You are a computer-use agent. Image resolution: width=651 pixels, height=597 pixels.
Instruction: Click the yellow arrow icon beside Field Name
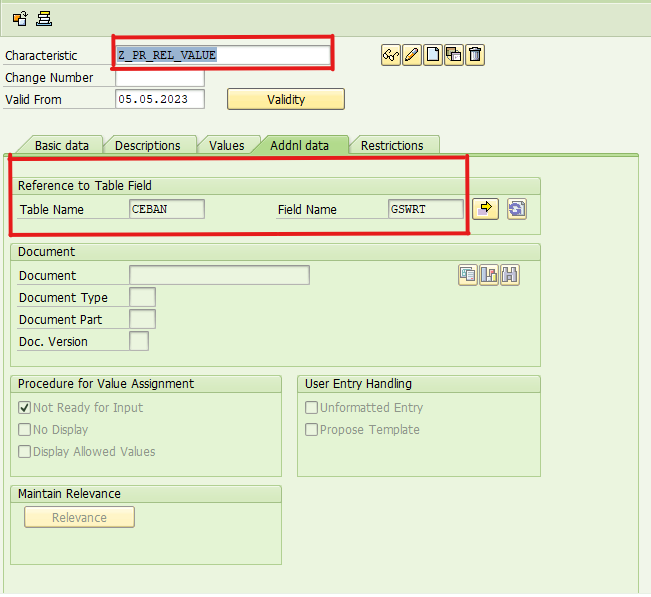pyautogui.click(x=485, y=209)
